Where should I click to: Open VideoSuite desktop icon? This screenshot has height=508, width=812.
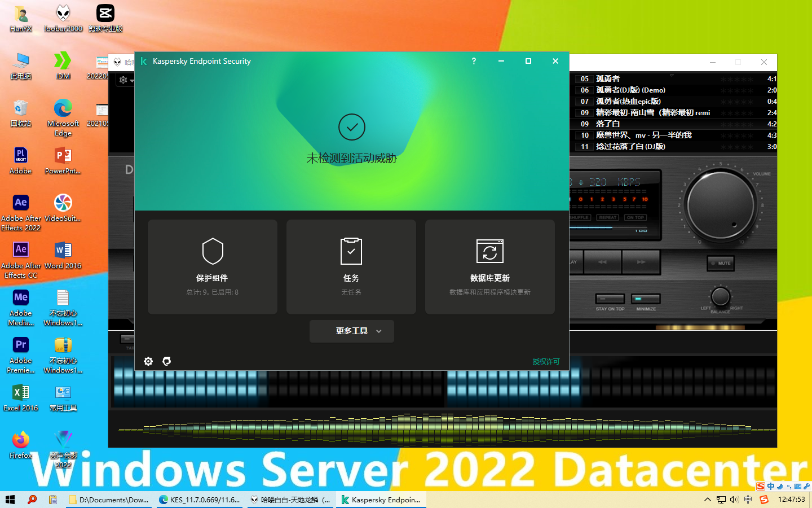(63, 208)
